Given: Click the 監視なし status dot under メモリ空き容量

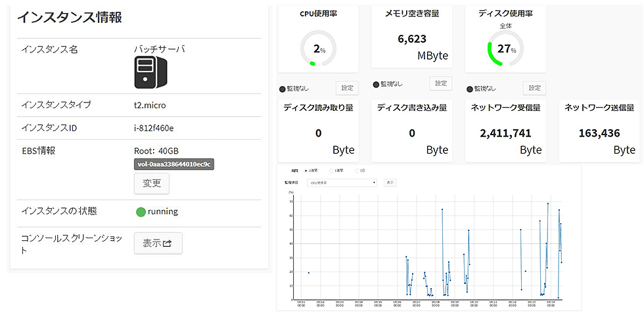Looking at the screenshot, I should pos(376,85).
